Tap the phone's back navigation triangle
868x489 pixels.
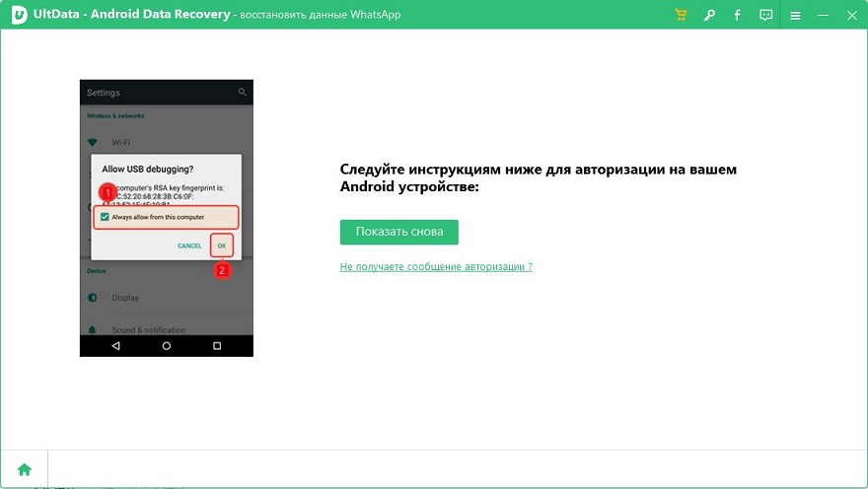coord(115,346)
